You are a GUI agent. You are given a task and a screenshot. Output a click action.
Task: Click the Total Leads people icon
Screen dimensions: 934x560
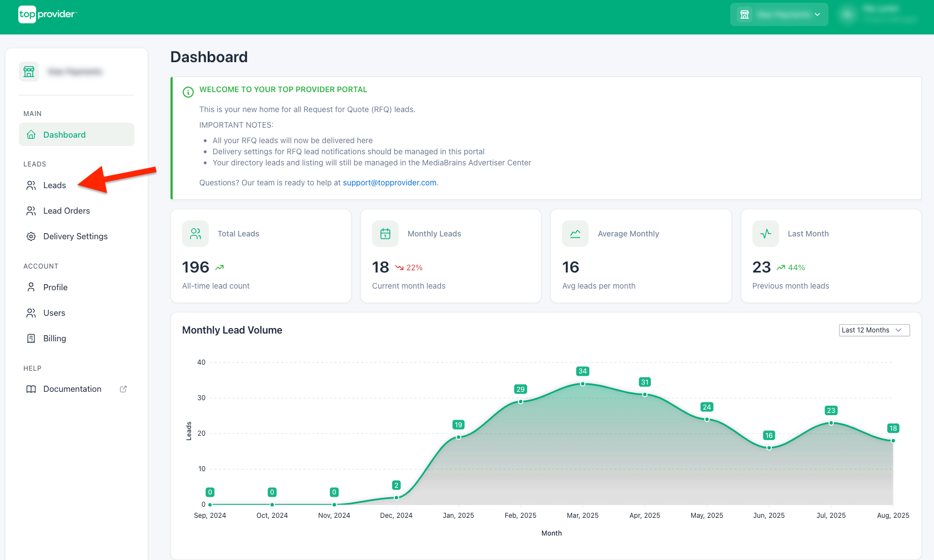click(195, 234)
